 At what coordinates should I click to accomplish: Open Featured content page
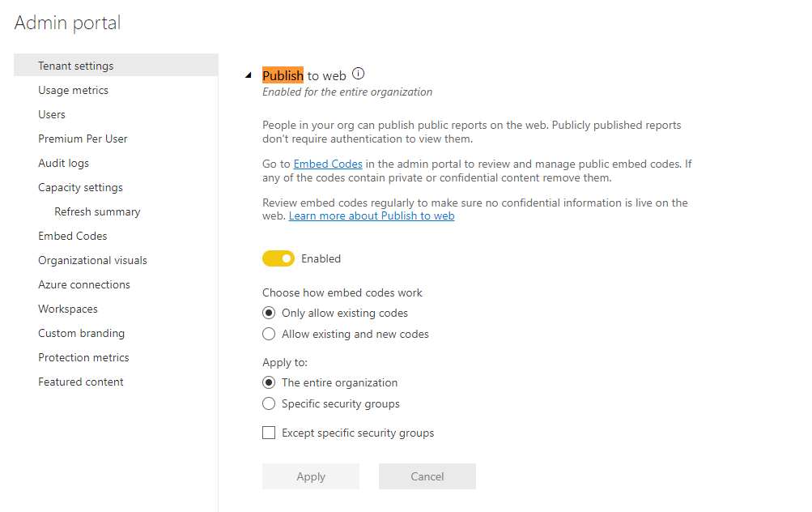81,382
